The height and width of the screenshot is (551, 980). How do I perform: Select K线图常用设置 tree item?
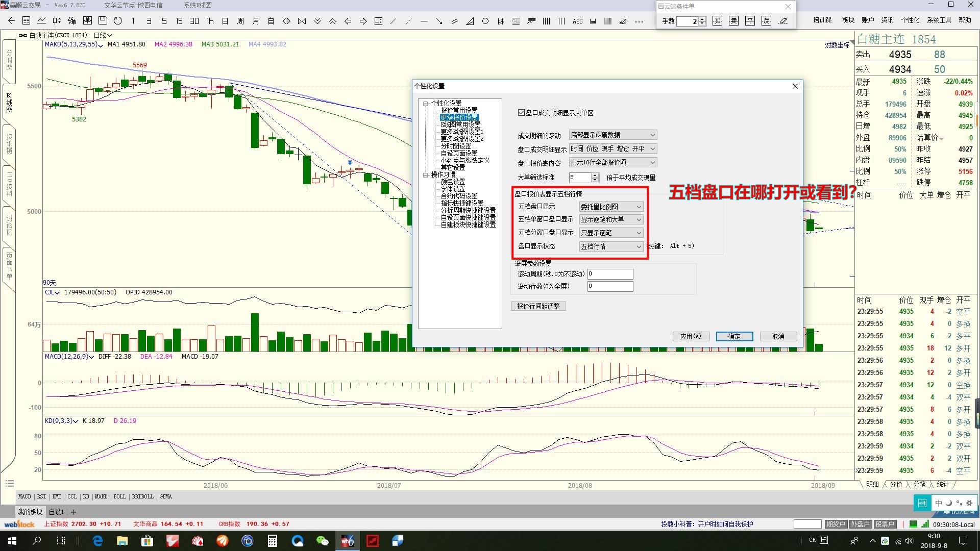460,124
